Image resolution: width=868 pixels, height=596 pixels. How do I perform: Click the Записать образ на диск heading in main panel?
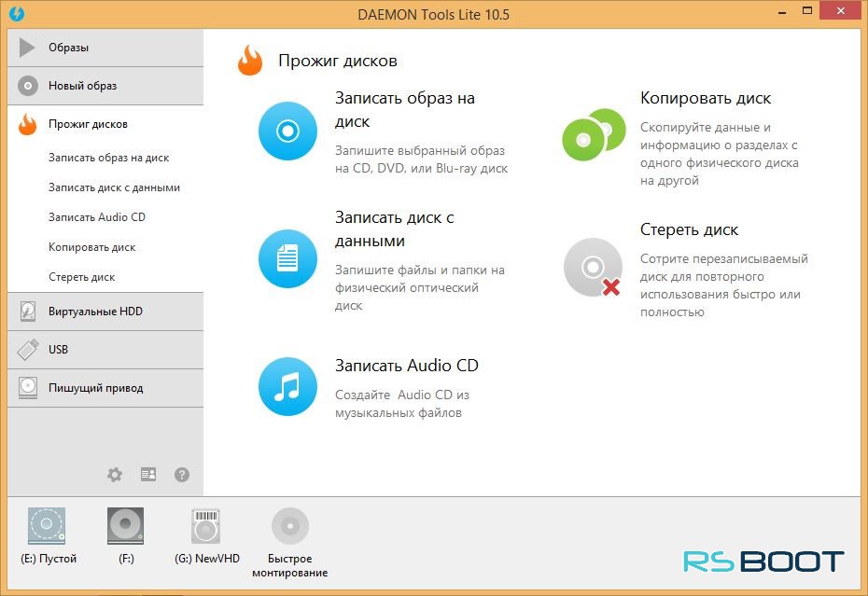tap(405, 109)
